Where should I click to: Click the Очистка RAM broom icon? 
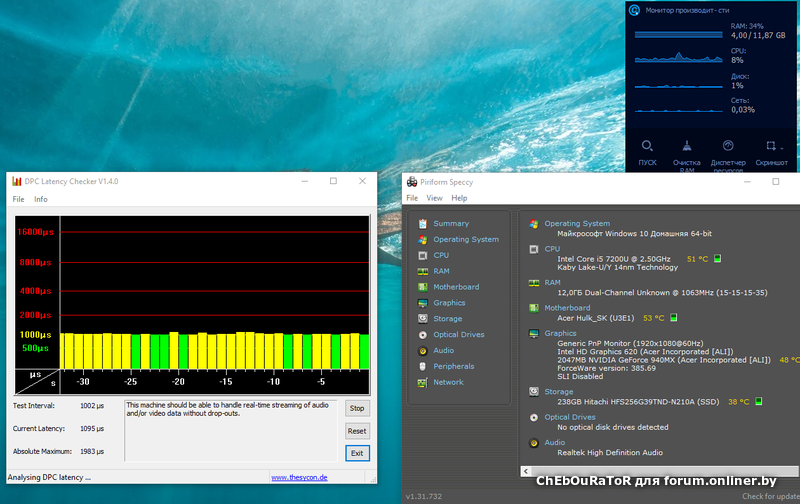click(686, 146)
